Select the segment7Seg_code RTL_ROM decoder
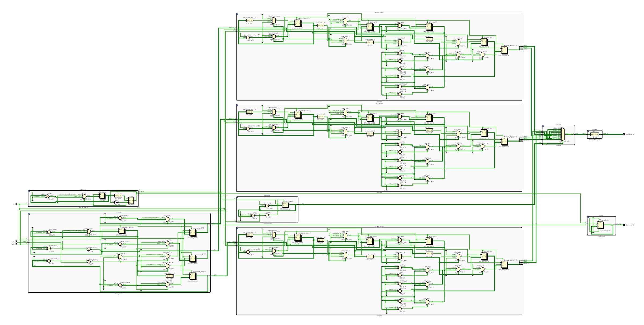Image resolution: width=644 pixels, height=325 pixels. pyautogui.click(x=595, y=135)
